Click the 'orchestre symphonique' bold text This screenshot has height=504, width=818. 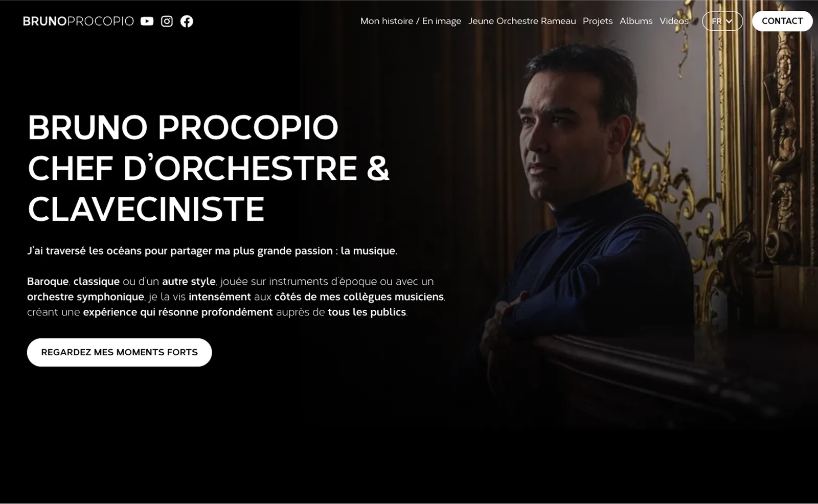[x=85, y=297]
